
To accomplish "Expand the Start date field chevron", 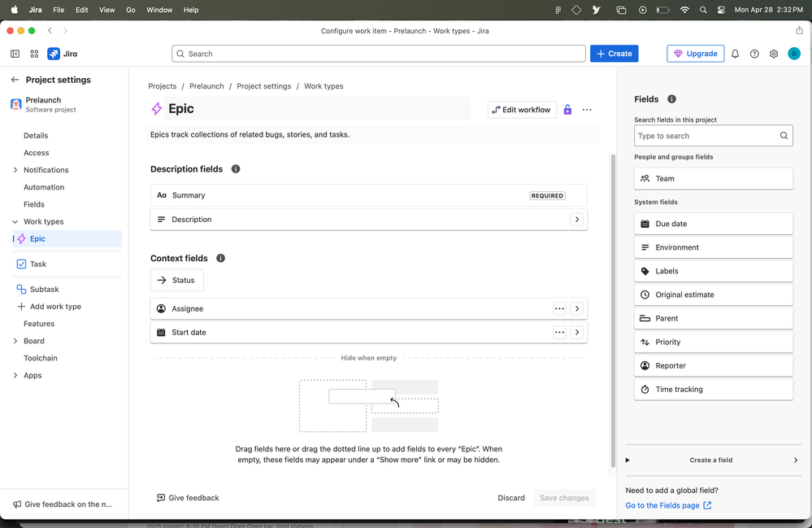I will tap(577, 333).
